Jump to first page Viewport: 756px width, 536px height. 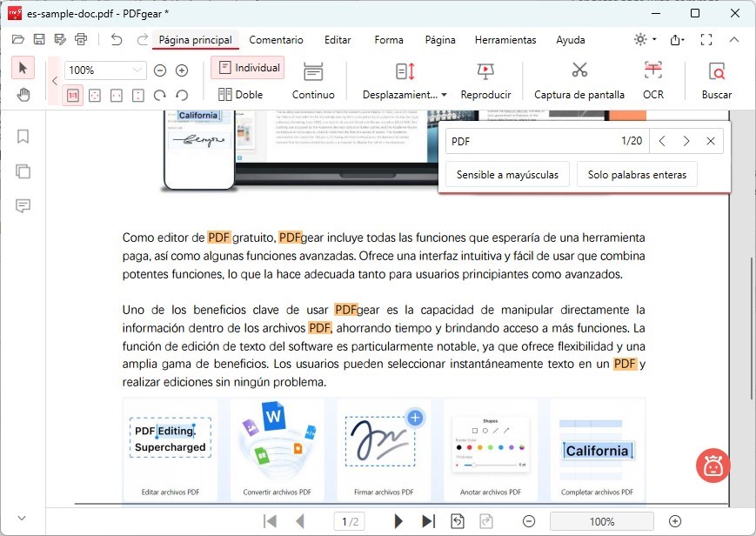[270, 521]
